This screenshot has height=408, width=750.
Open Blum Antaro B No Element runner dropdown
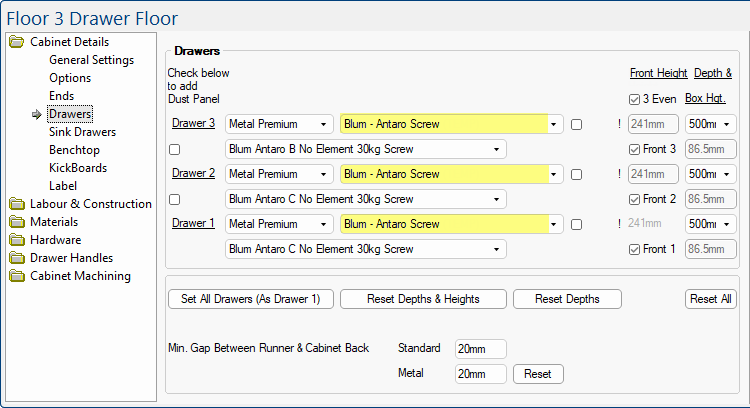(365, 149)
